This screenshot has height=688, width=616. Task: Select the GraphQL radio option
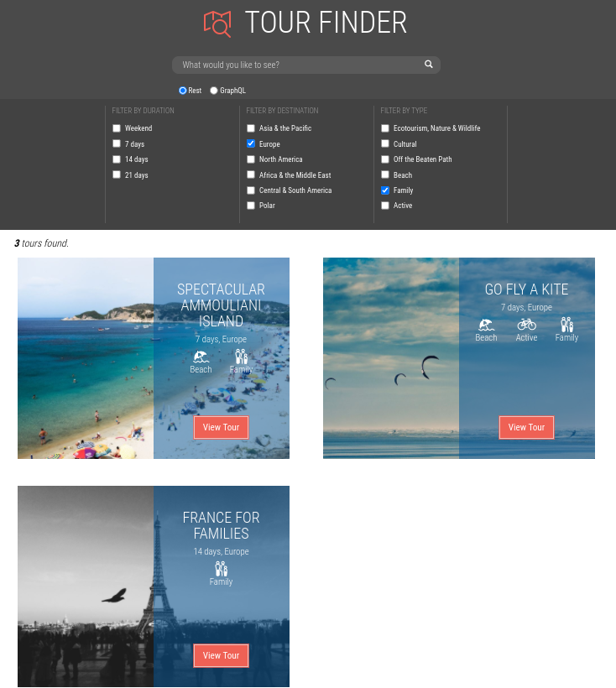[214, 91]
